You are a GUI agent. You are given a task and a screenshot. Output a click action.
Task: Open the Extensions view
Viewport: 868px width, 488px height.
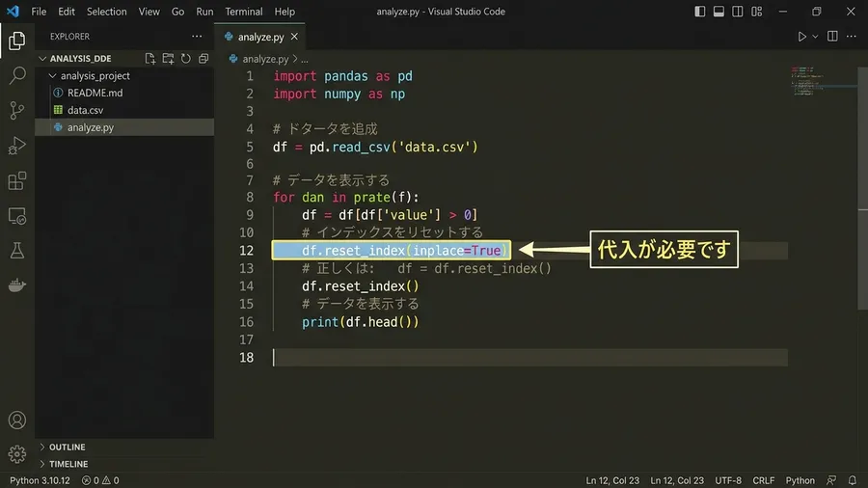click(x=17, y=181)
